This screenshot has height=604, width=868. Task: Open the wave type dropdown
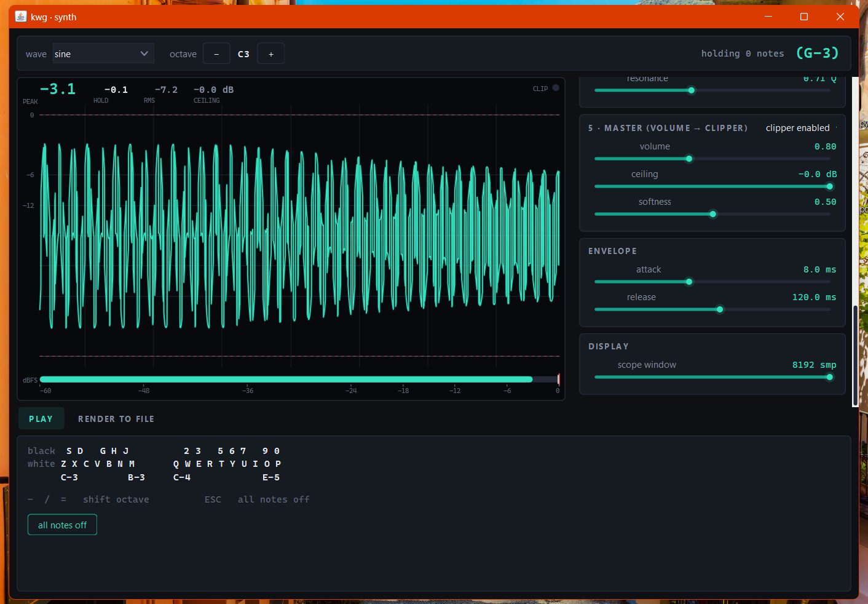click(x=103, y=54)
